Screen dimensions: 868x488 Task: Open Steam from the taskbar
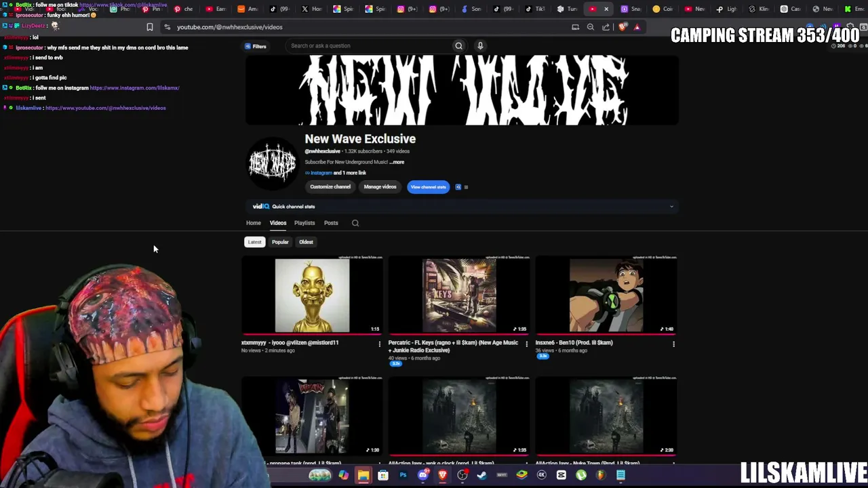coord(482,475)
